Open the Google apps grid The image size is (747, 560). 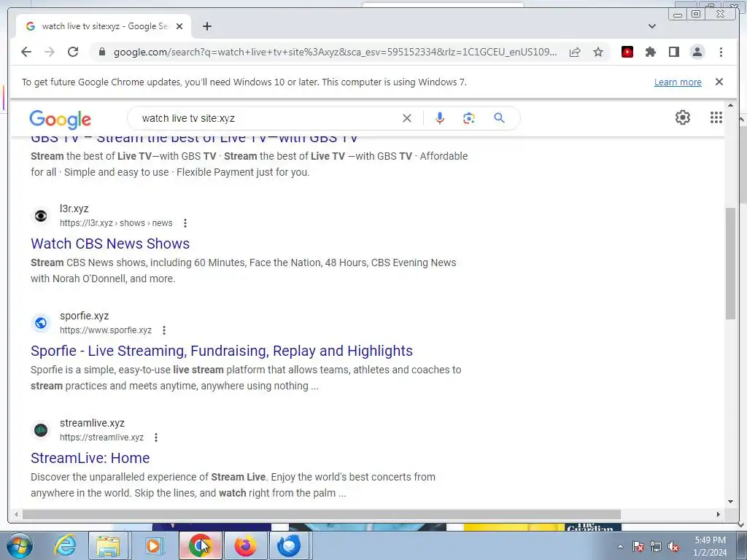point(716,117)
